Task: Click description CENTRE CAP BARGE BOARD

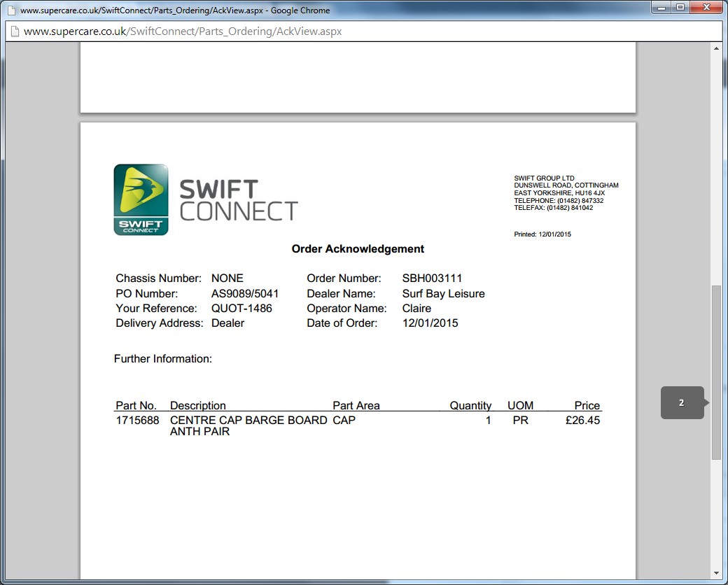Action: click(248, 421)
